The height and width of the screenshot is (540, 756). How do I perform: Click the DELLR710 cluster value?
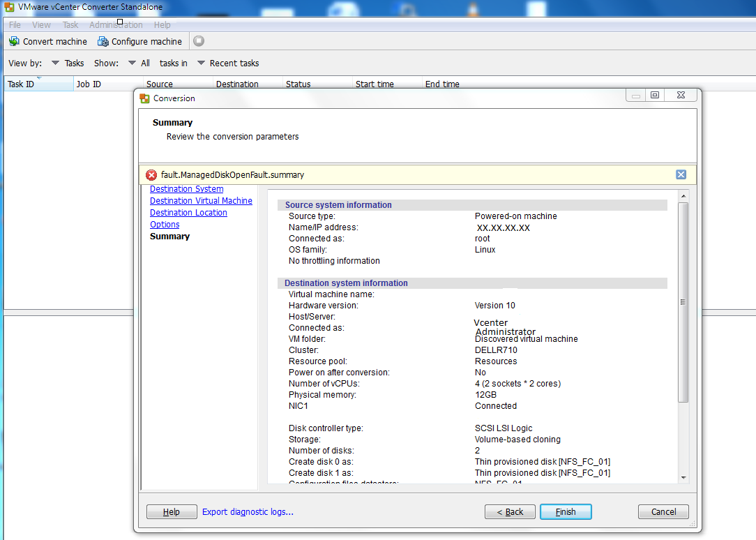tap(496, 350)
